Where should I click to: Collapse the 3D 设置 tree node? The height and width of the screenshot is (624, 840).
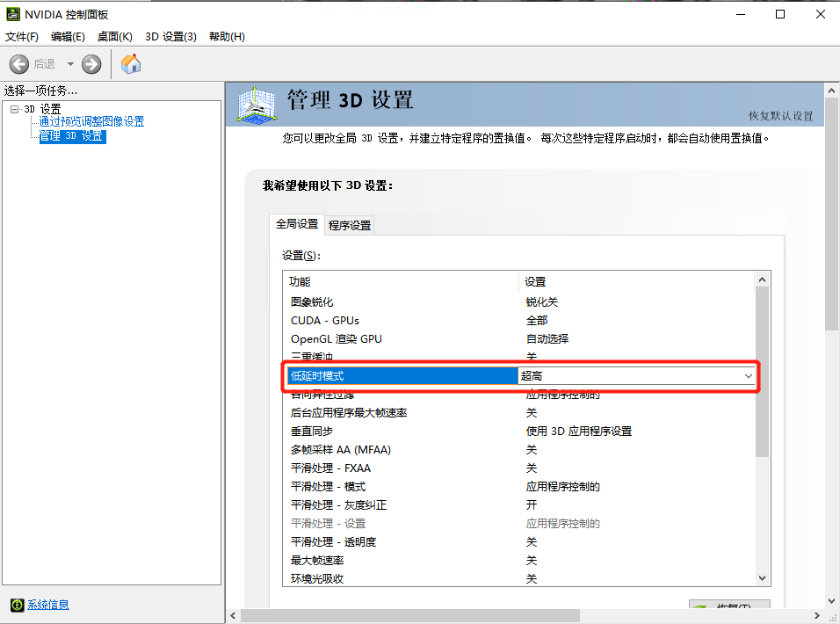(x=14, y=109)
